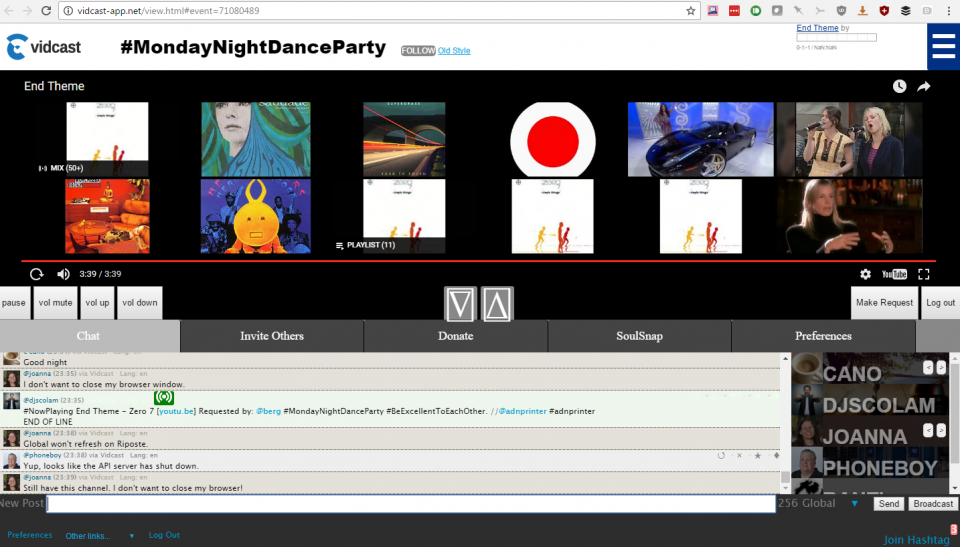The image size is (960, 547).
Task: Switch to the Invite Others tab
Action: pyautogui.click(x=272, y=336)
